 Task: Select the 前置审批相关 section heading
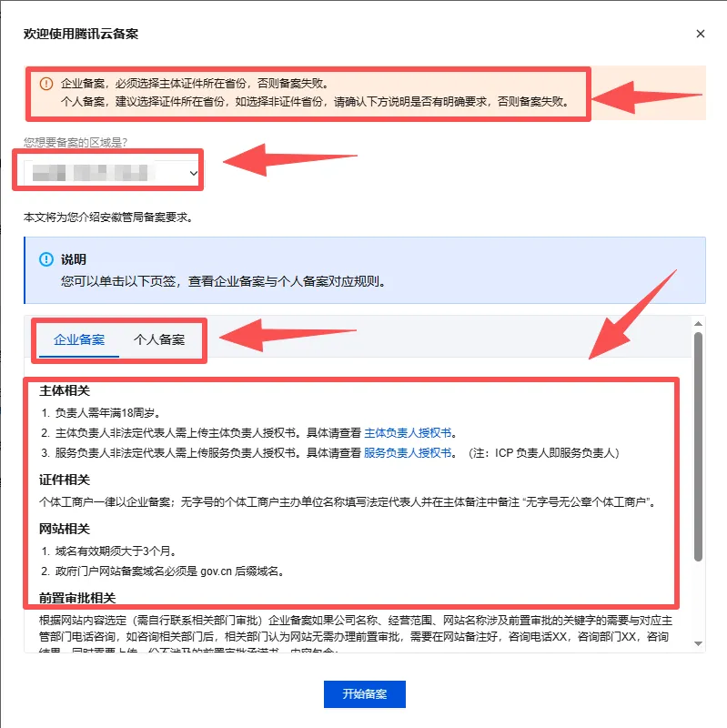(77, 598)
